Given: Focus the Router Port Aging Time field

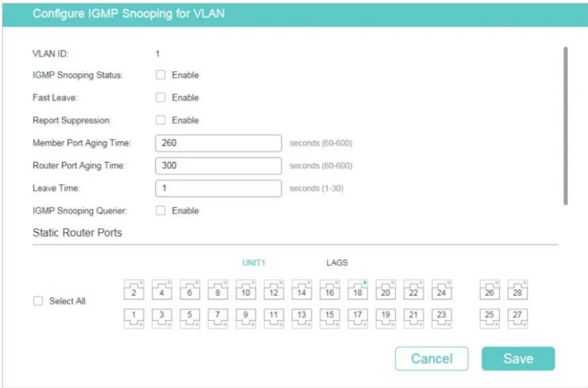Looking at the screenshot, I should (218, 166).
